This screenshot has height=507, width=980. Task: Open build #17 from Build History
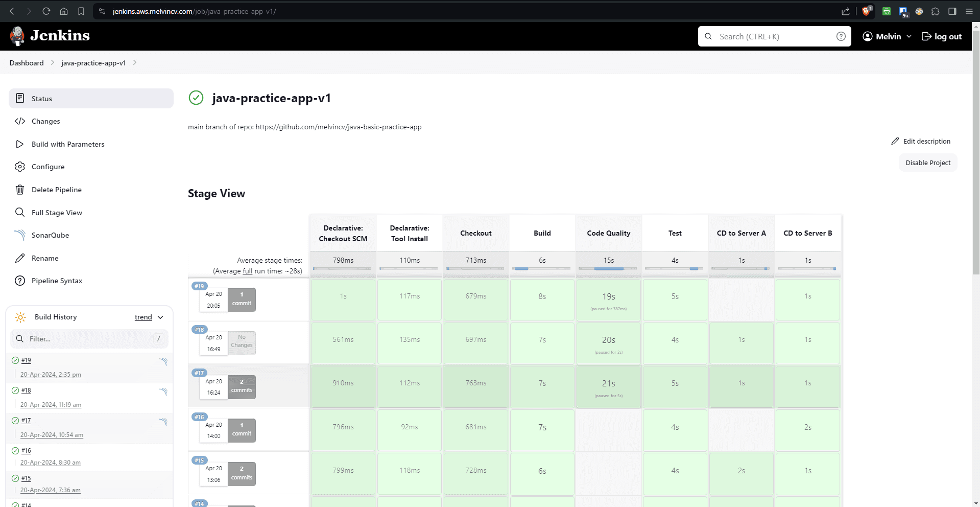[x=26, y=421]
